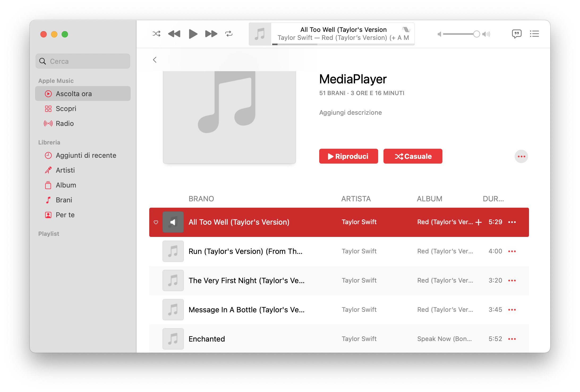580x392 pixels.
Task: Click the MediaPlayer playlist title
Action: point(353,79)
